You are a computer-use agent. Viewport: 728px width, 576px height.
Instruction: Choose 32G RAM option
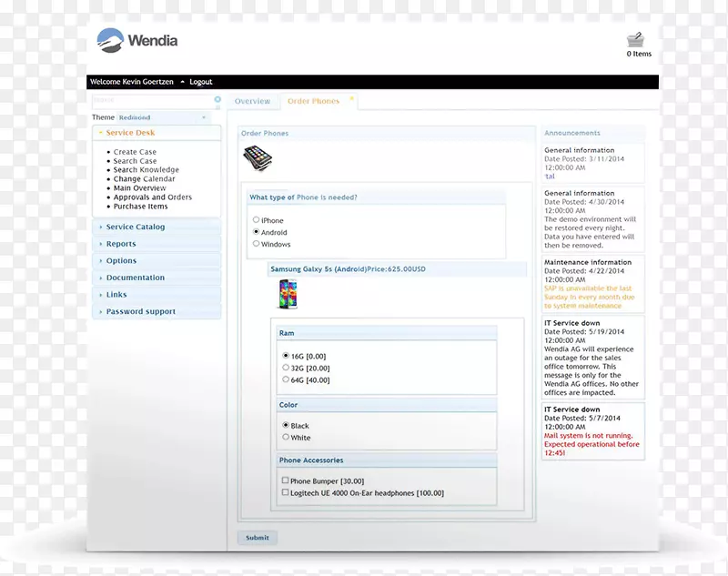click(286, 368)
